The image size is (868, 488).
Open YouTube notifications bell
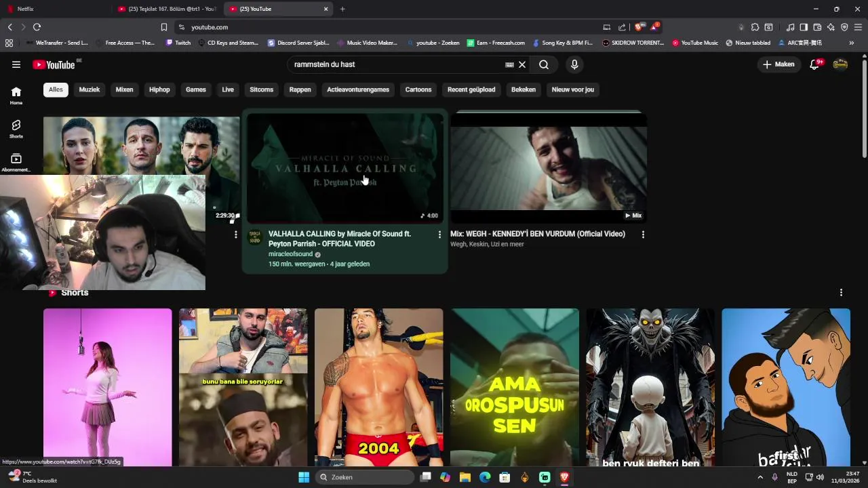(x=815, y=64)
